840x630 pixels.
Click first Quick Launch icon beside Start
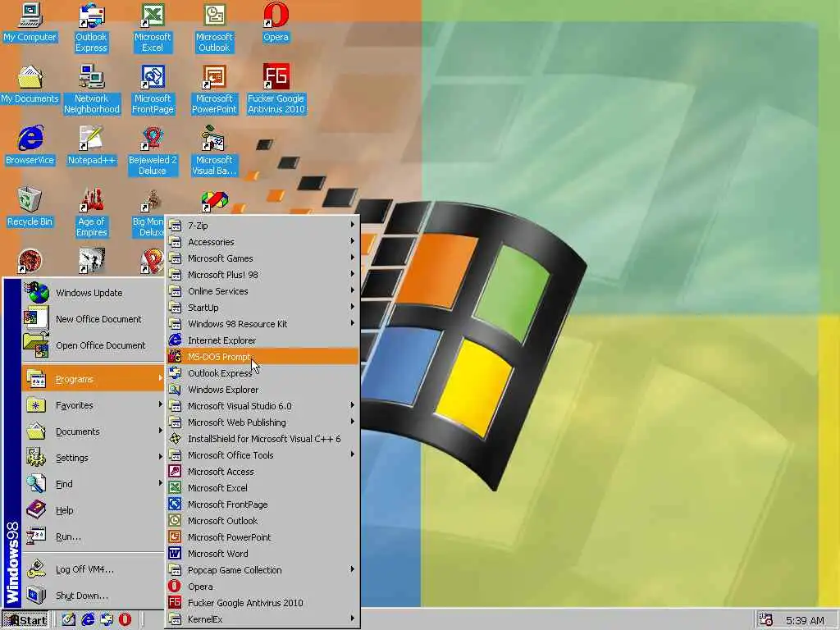(x=69, y=620)
